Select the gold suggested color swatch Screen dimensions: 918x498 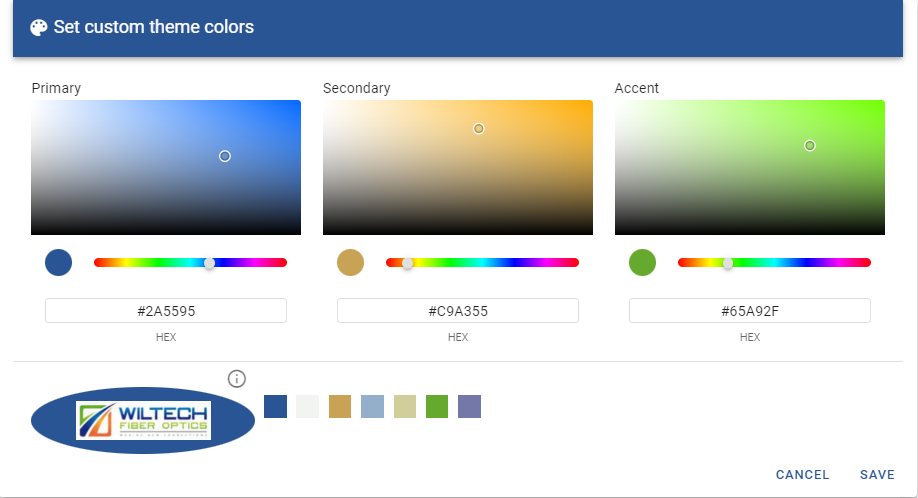tap(340, 406)
